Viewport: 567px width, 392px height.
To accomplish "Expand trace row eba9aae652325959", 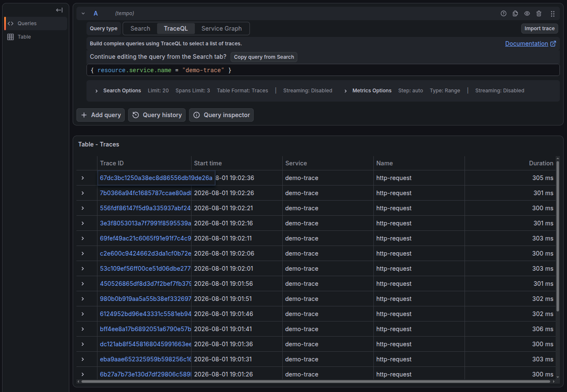I will [x=83, y=359].
